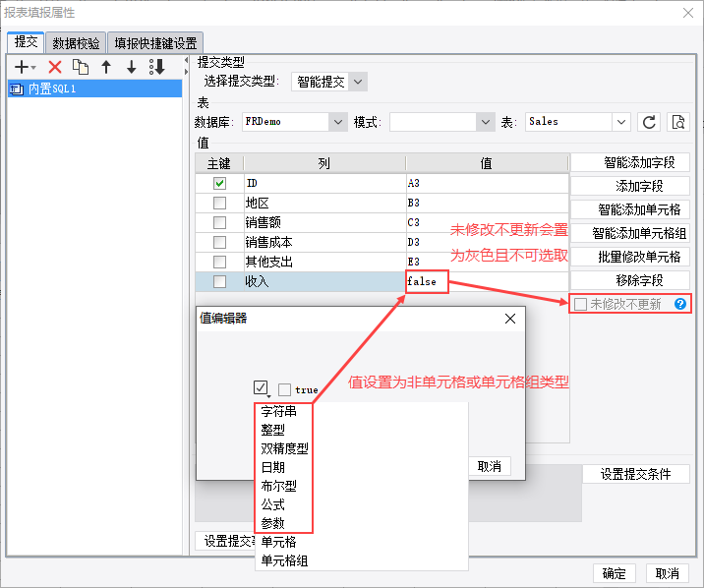
Task: Choose 参数 from the type list
Action: coord(273,523)
